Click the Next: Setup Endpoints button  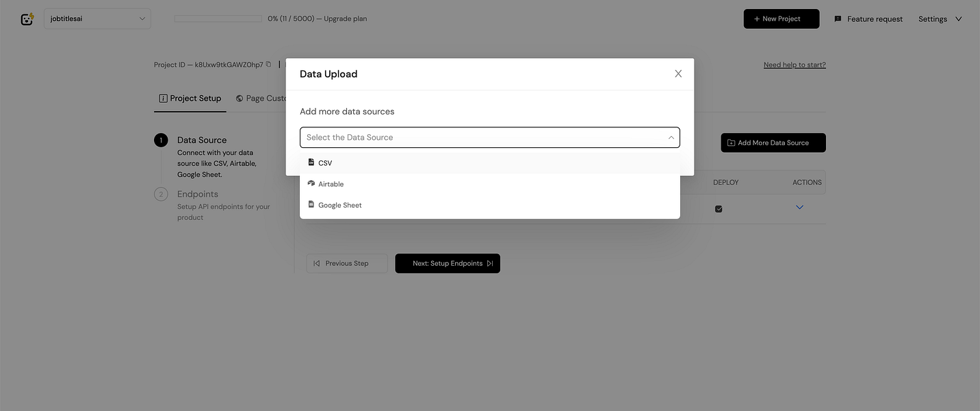pos(447,264)
